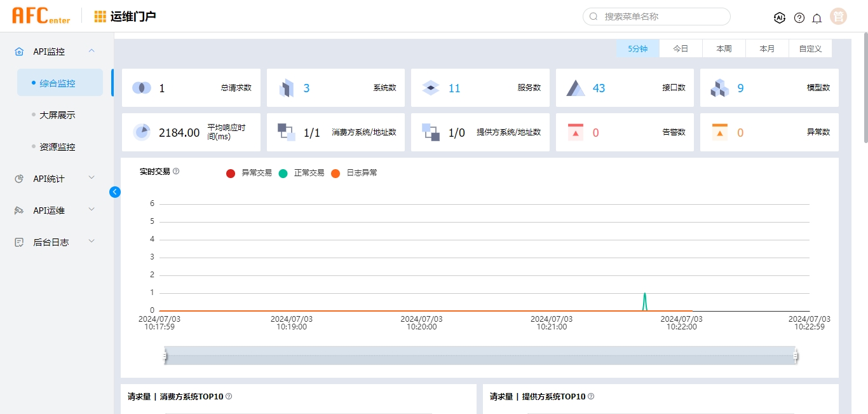This screenshot has width=868, height=414.
Task: Open the 资源监控 sidebar page
Action: point(57,147)
